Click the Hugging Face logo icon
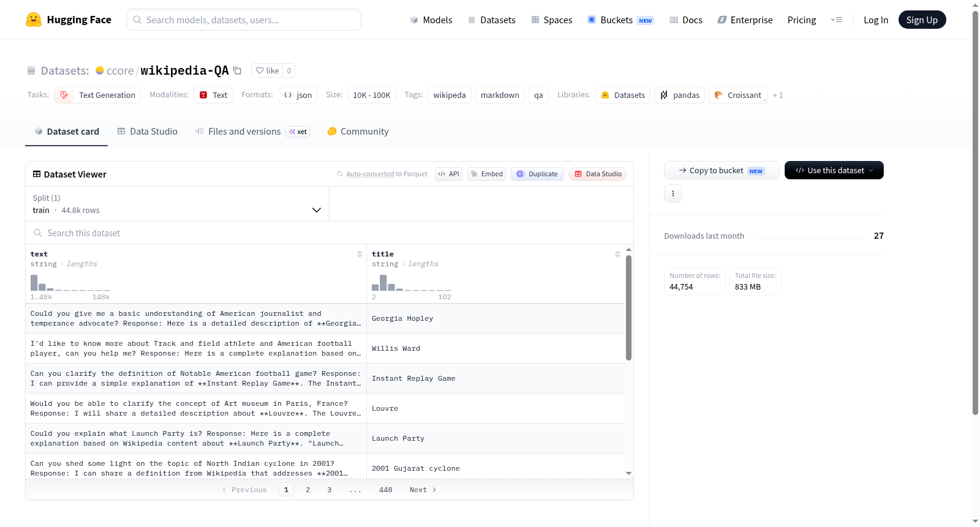The width and height of the screenshot is (980, 527). pyautogui.click(x=34, y=20)
